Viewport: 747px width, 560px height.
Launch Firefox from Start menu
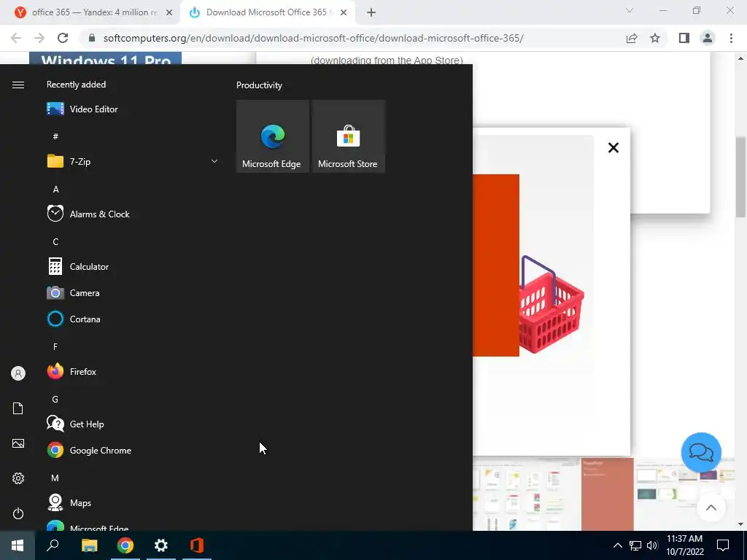click(132, 371)
